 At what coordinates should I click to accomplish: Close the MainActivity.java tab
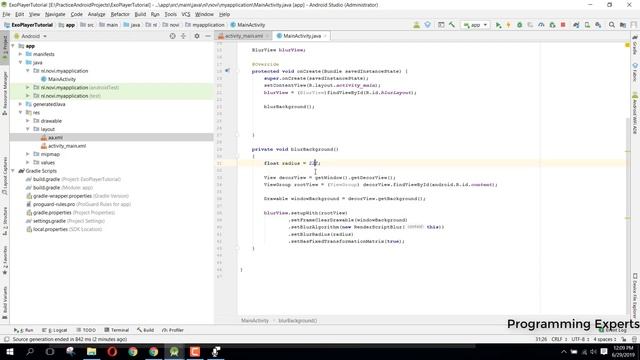(325, 36)
